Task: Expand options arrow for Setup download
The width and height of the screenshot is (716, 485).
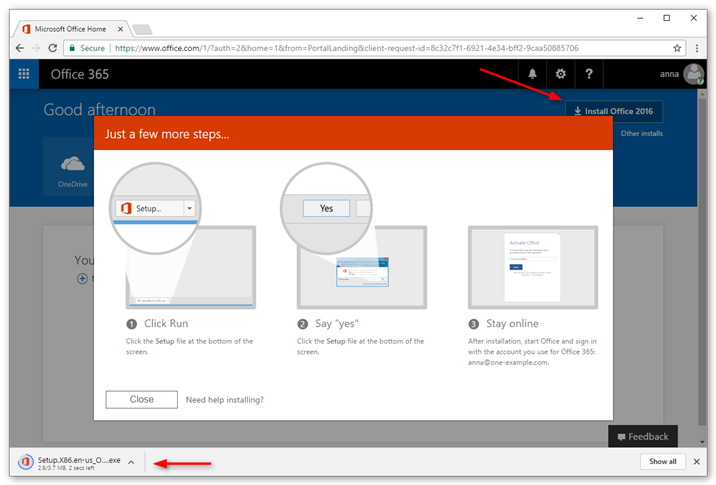Action: [131, 463]
